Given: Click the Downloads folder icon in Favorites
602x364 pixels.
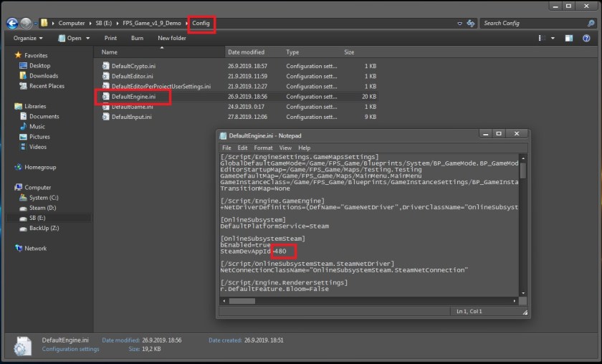Looking at the screenshot, I should [23, 76].
